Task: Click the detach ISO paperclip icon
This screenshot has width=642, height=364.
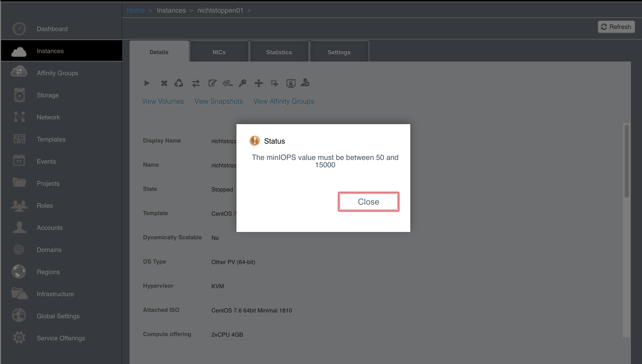Action: pyautogui.click(x=228, y=83)
